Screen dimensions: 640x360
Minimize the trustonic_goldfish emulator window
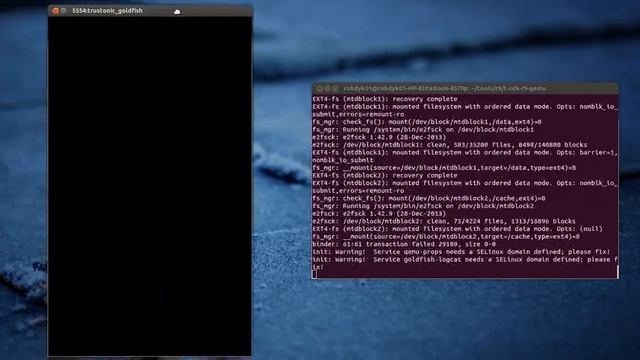tap(64, 11)
